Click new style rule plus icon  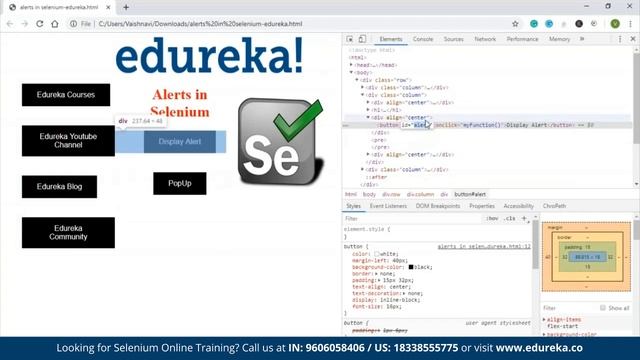524,218
